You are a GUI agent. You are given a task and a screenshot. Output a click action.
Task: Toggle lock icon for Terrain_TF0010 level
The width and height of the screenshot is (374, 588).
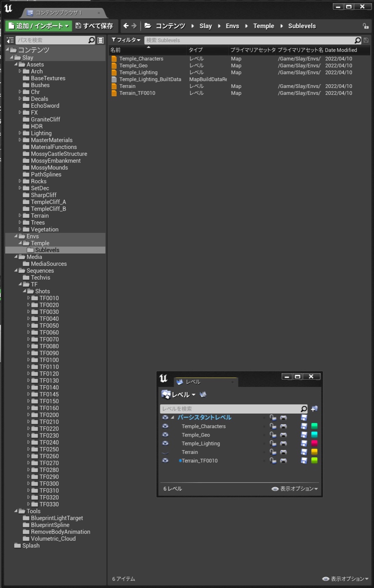pyautogui.click(x=273, y=461)
